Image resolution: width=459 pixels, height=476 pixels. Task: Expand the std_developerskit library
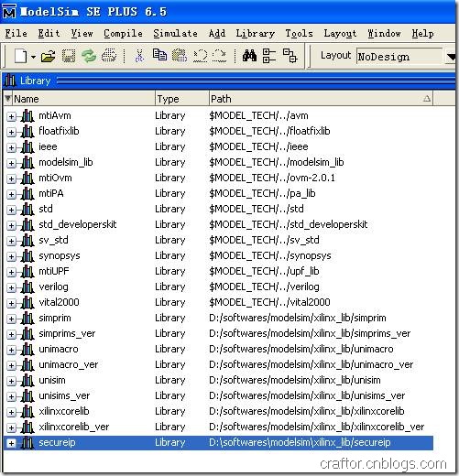11,225
